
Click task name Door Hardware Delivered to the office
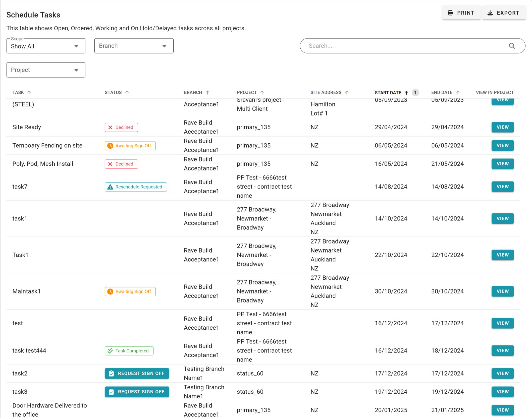[49, 410]
